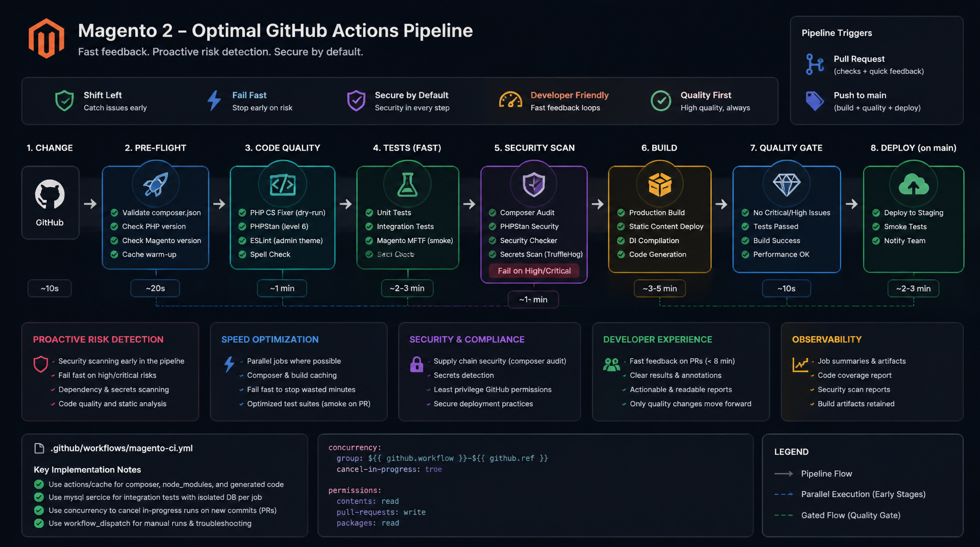The height and width of the screenshot is (547, 980).
Task: Open the .github/workflows/magento-ci.yml file label
Action: 121,449
